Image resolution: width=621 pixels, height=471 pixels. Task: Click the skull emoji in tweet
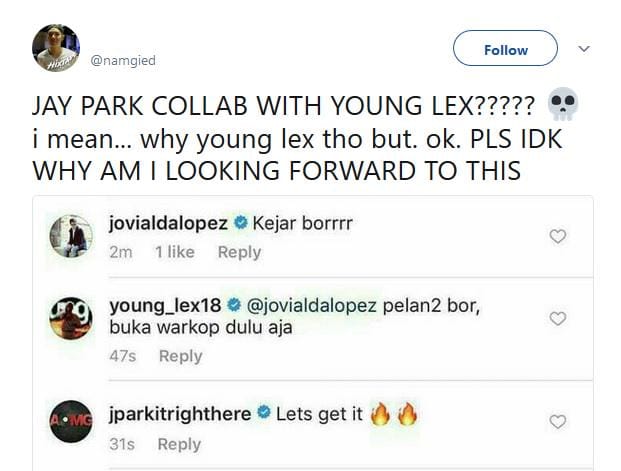click(x=564, y=105)
